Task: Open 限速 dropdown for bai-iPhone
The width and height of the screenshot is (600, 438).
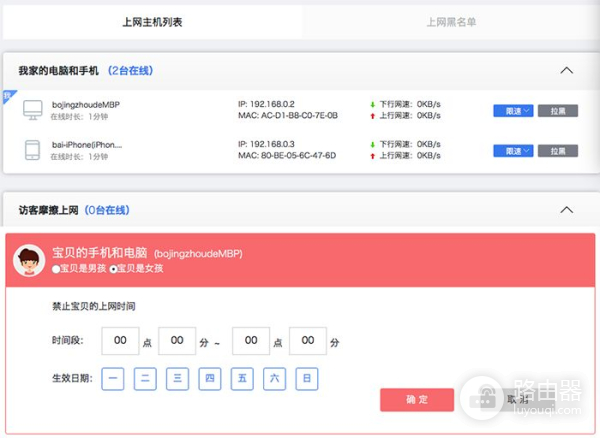Action: click(x=513, y=151)
